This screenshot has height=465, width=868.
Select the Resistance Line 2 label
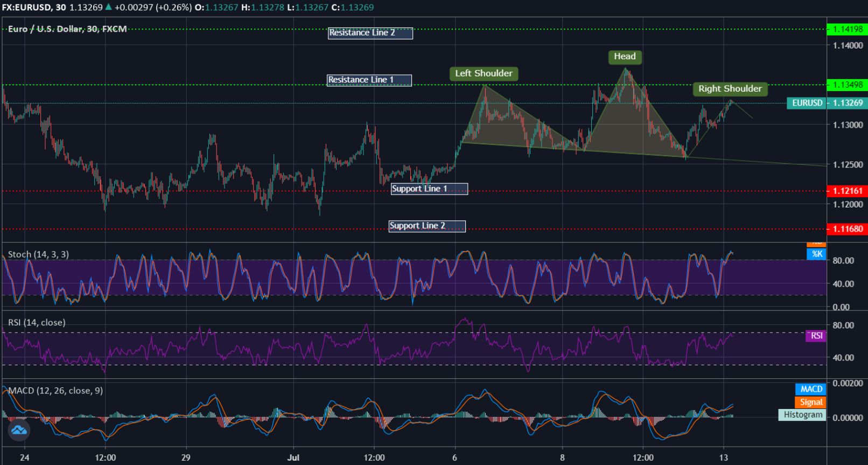click(370, 33)
